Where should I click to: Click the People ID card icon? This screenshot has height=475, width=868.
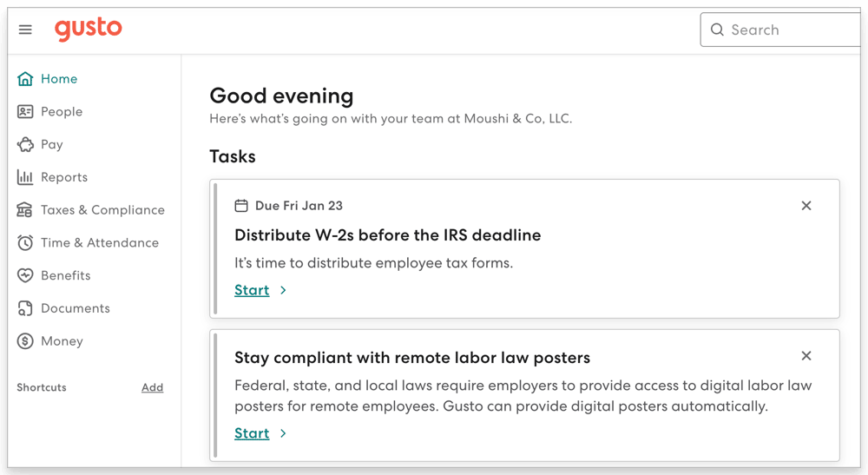25,112
